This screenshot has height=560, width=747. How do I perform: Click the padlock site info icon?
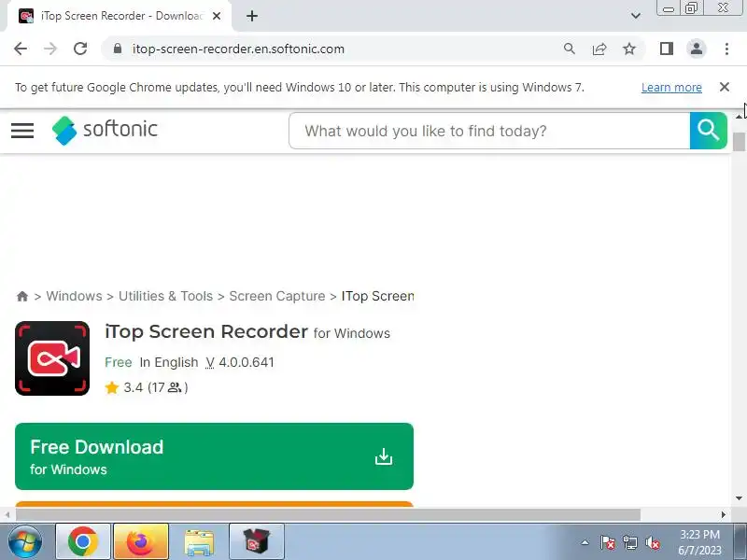pyautogui.click(x=118, y=49)
